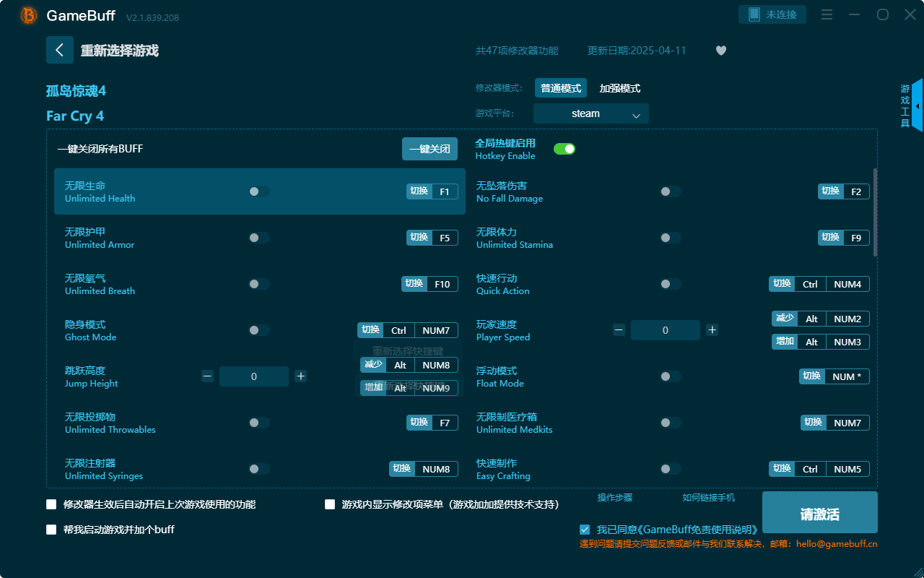Turn on 无坠落伤害 No Fall Damage
Image resolution: width=924 pixels, height=578 pixels.
pyautogui.click(x=670, y=191)
